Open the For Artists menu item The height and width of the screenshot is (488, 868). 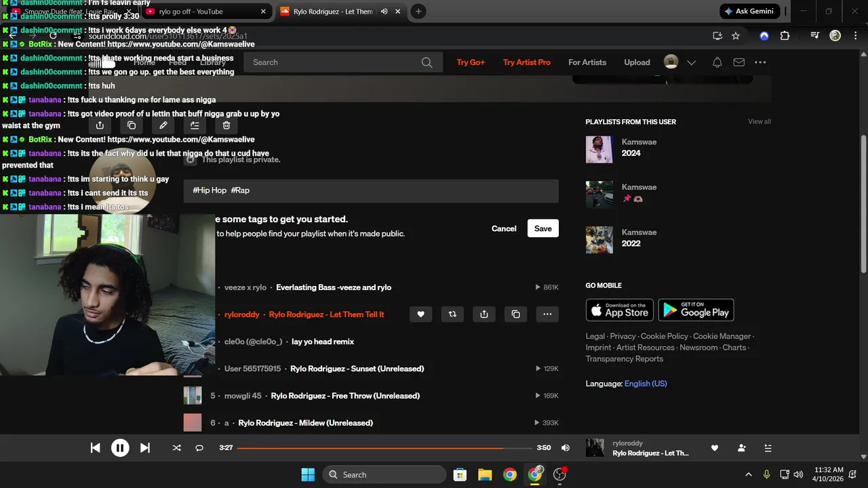587,62
